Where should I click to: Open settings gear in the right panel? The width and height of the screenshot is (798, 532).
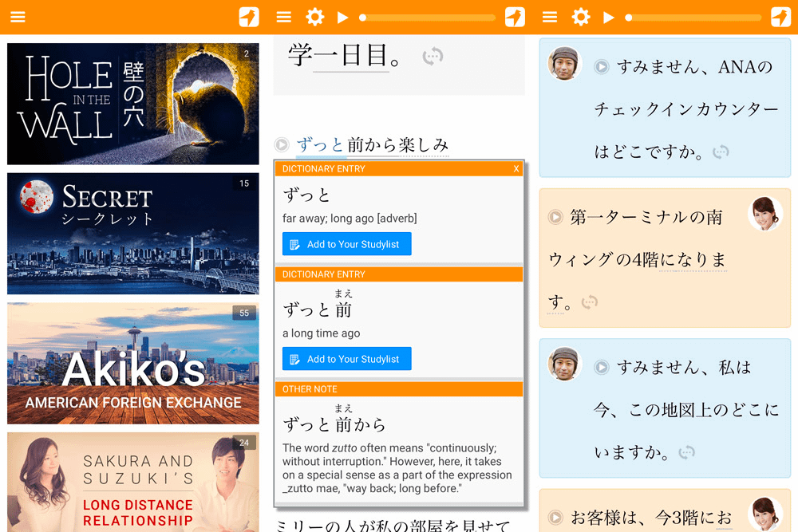(581, 17)
